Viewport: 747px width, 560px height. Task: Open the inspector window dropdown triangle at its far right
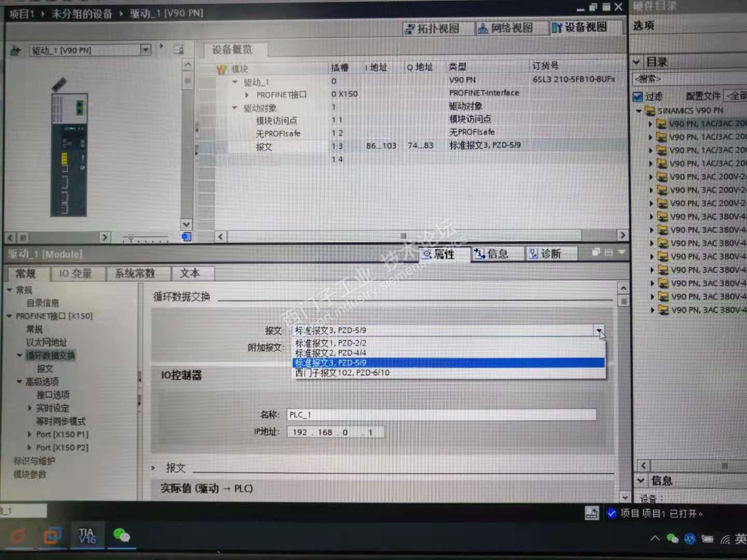coord(621,252)
